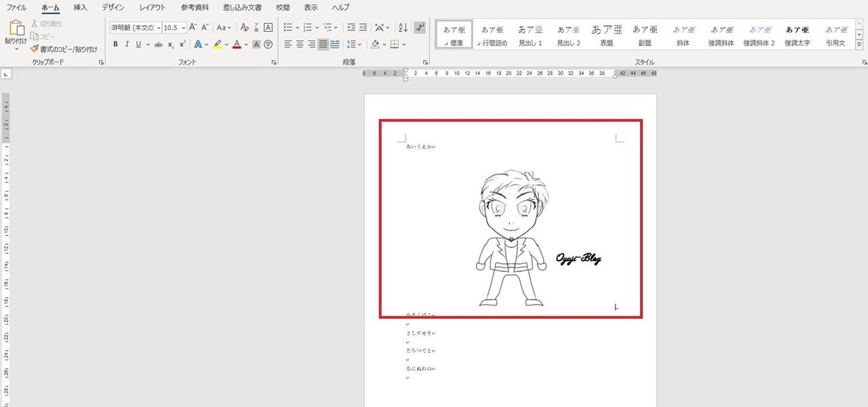Click the Text Effects glowing A icon
868x407 pixels.
click(197, 44)
